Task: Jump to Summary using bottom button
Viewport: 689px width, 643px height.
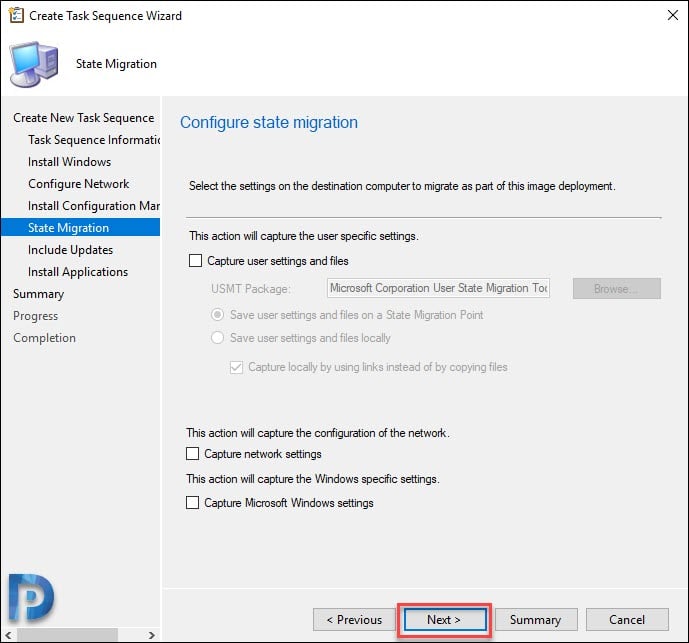Action: 536,619
